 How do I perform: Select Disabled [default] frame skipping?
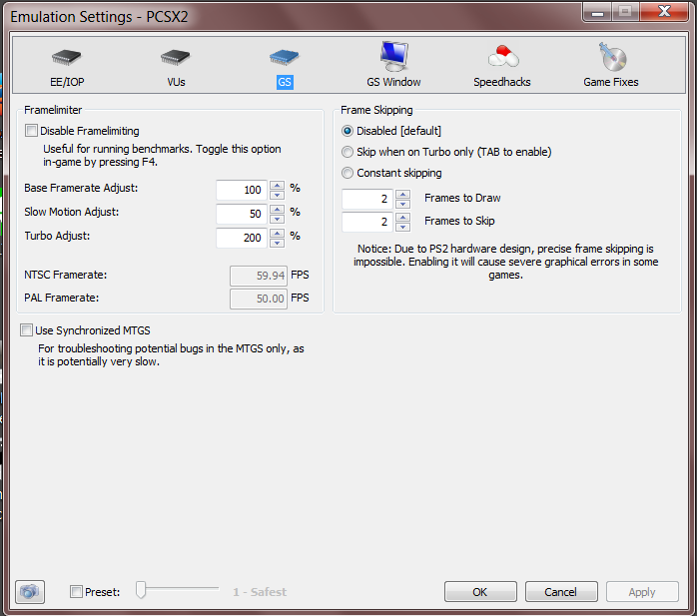[x=348, y=131]
